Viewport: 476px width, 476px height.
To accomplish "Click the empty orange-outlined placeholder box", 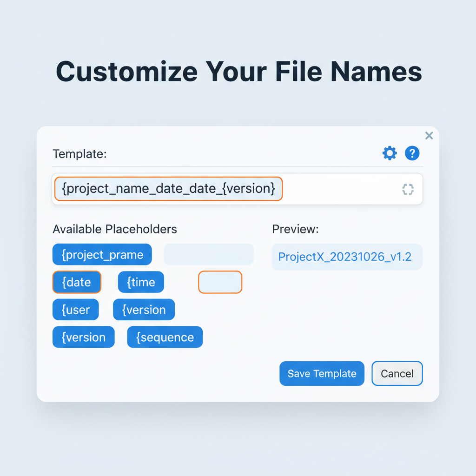I will (220, 282).
